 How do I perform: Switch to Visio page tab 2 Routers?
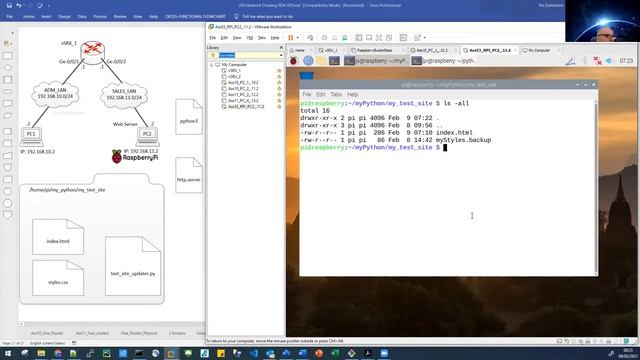177,333
